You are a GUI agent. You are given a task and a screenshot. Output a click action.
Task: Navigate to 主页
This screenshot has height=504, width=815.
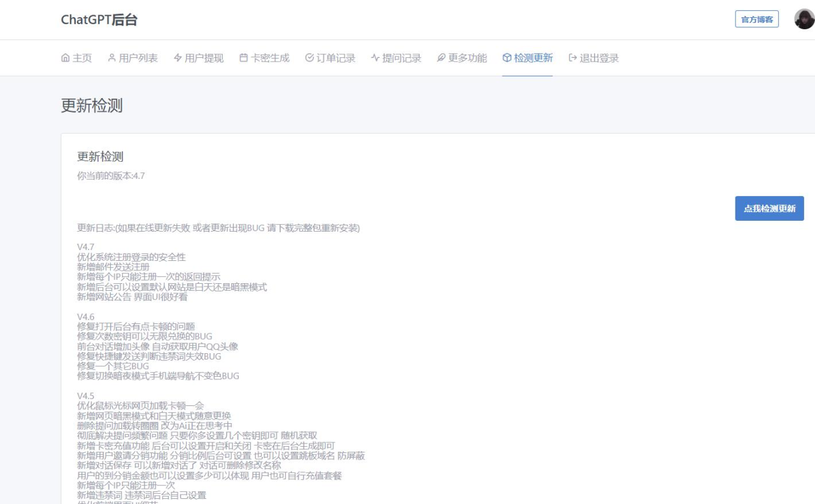tap(76, 57)
